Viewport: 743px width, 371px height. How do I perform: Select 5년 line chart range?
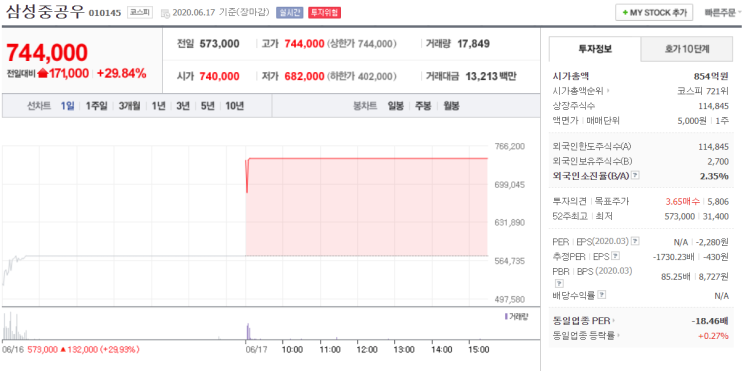[x=208, y=106]
